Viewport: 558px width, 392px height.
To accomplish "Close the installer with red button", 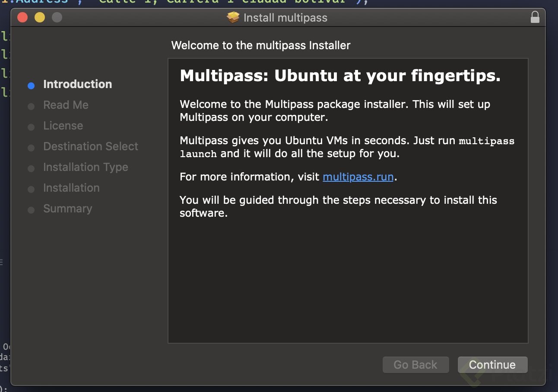I will (22, 18).
